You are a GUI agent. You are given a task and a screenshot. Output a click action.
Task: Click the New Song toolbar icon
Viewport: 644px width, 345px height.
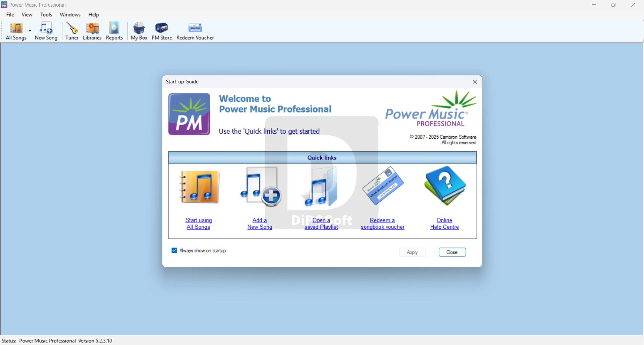click(46, 31)
